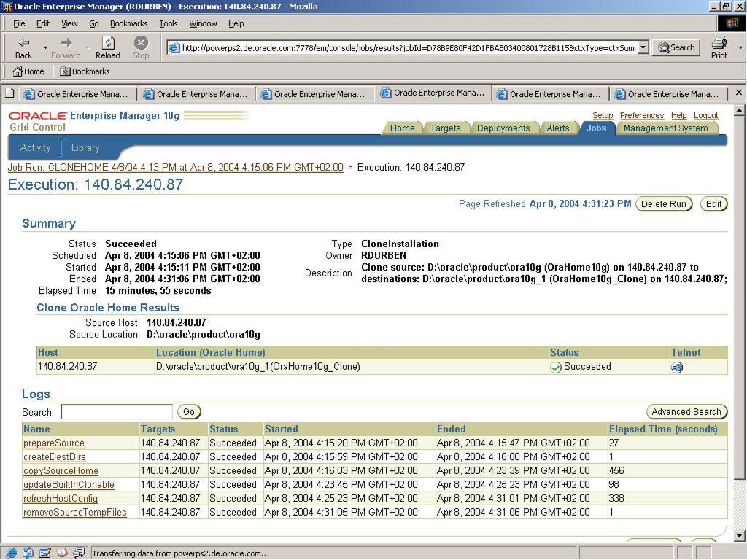Viewport: 747px width, 560px height.
Task: Open the IRC Chat icon in status bar
Action: [79, 553]
